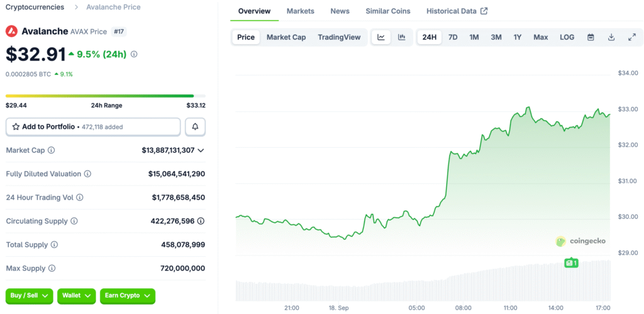The width and height of the screenshot is (644, 314).
Task: Go to Cryptocurrencies breadcrumb link
Action: point(35,7)
